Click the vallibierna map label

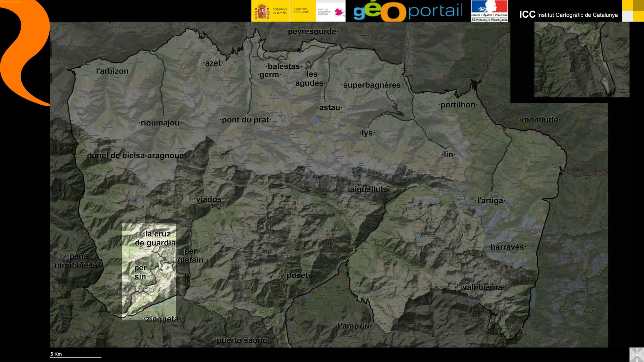point(482,287)
